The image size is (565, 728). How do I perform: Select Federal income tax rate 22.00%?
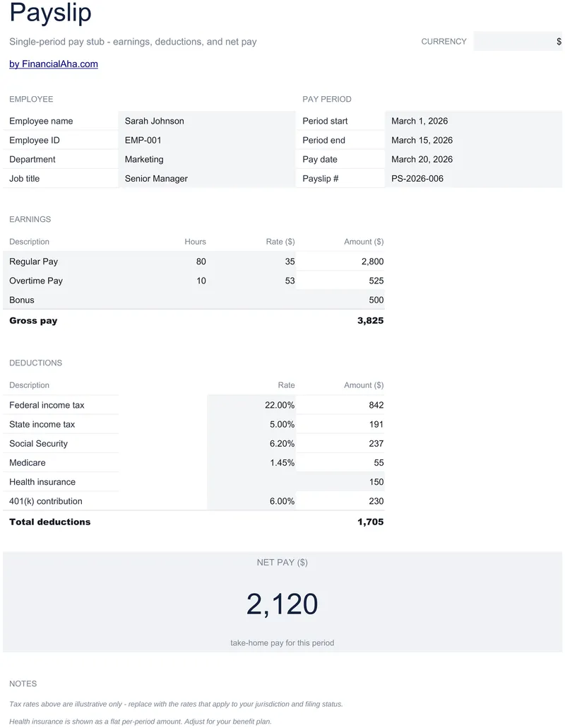pyautogui.click(x=251, y=405)
